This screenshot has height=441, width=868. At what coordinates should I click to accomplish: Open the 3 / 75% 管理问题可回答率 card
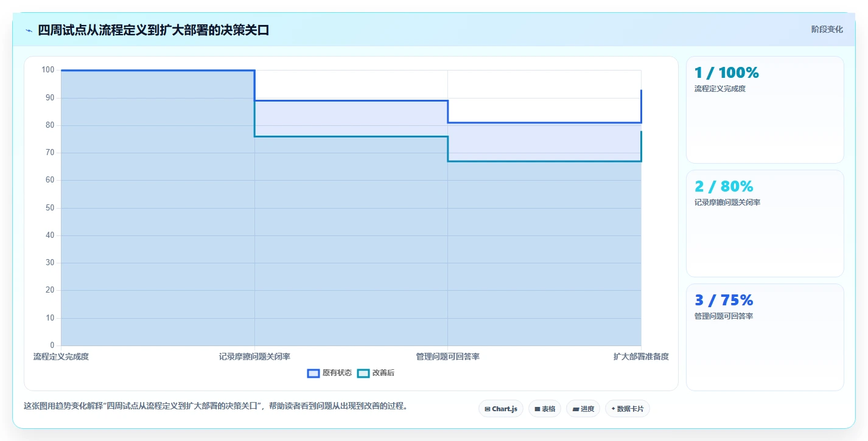tap(765, 337)
